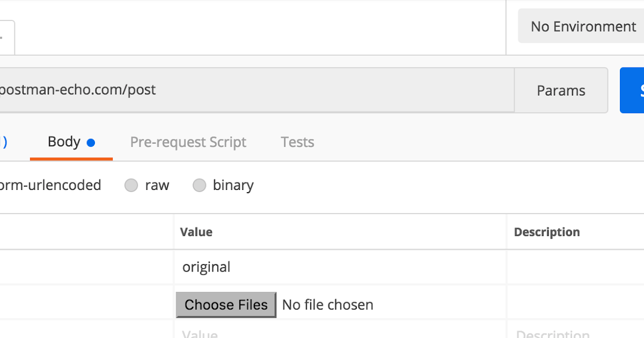Click the Choose Files button
Image resolution: width=644 pixels, height=338 pixels.
pyautogui.click(x=226, y=305)
